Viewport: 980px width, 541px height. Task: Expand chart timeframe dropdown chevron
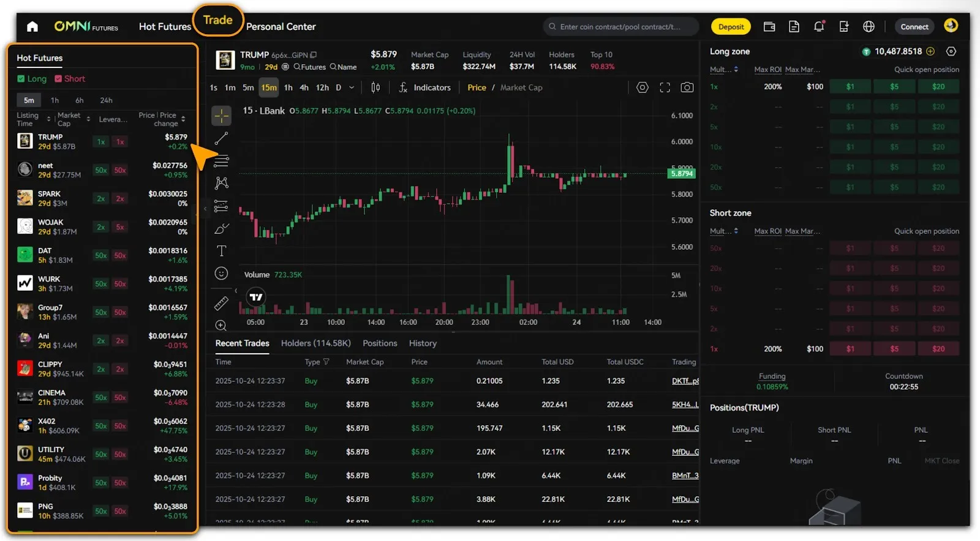coord(352,88)
